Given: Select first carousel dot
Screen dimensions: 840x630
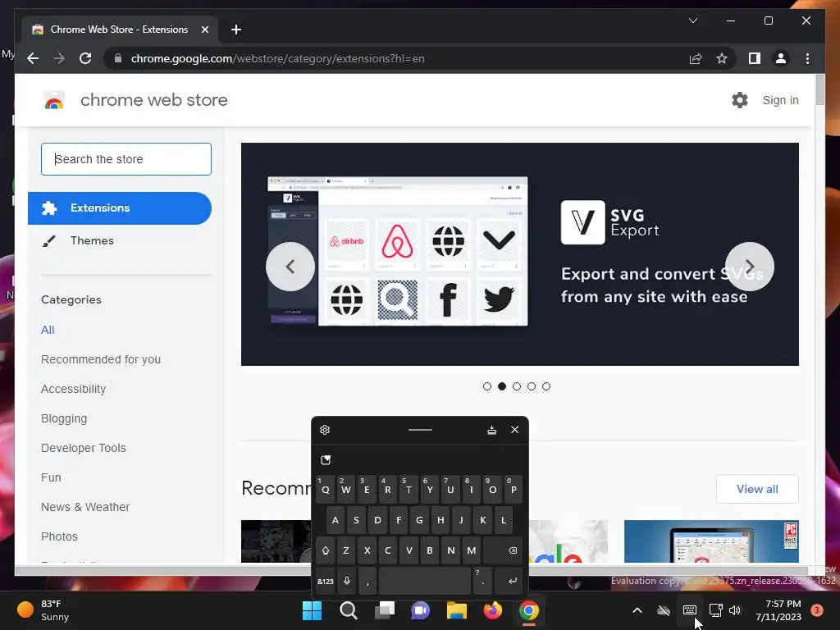Looking at the screenshot, I should coord(487,386).
